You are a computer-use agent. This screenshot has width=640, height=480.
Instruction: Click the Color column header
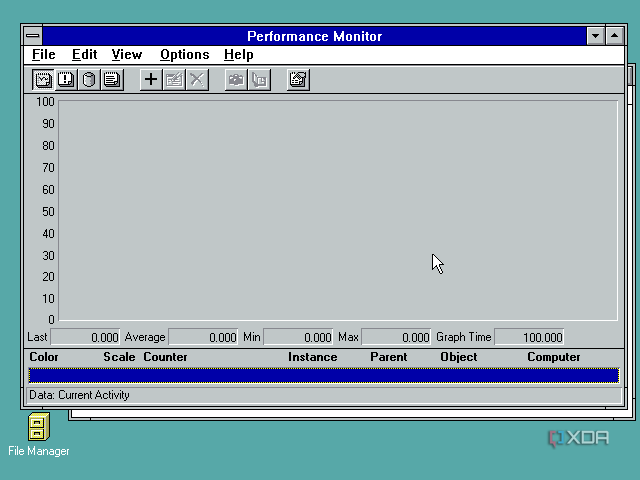point(44,357)
